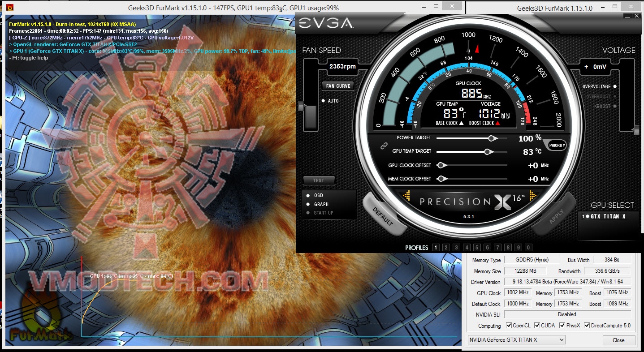Select profile 2 in Precision X
This screenshot has width=644, height=352.
click(446, 248)
